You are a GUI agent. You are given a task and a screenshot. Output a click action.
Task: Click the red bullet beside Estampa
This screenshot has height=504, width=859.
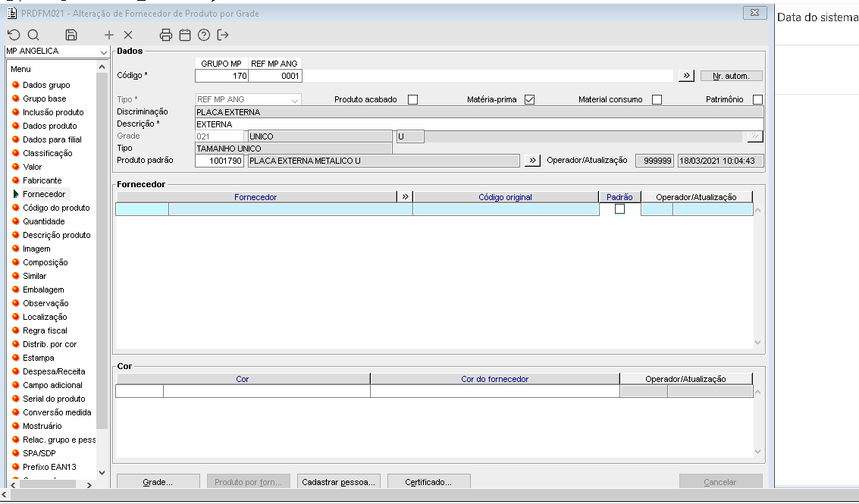coord(16,358)
